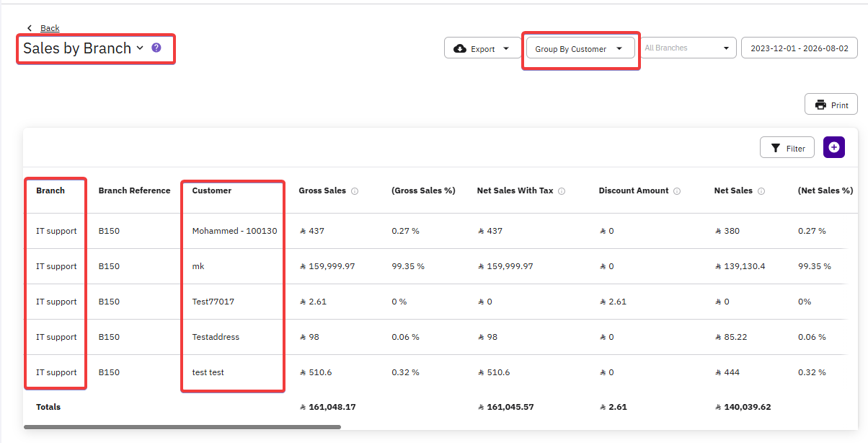868x443 pixels.
Task: Click the Net Sales With Tax info icon
Action: 562,191
